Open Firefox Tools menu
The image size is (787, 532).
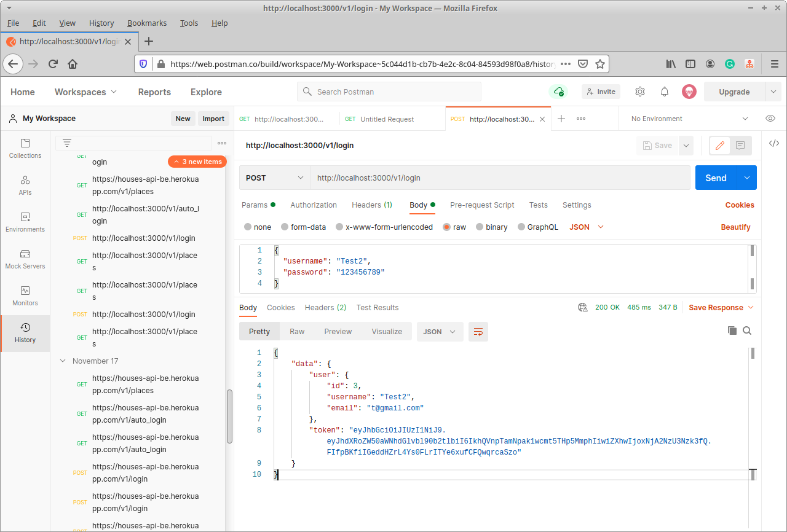[189, 23]
